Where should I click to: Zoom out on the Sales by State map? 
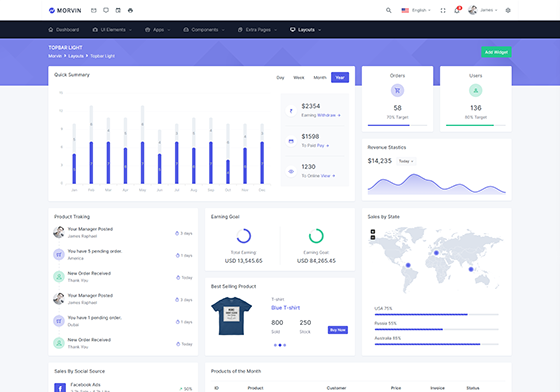[x=372, y=237]
